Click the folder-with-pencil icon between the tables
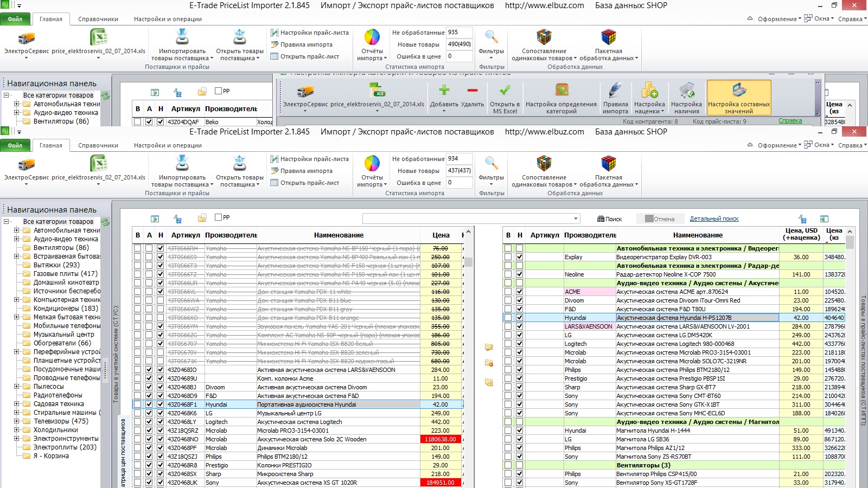This screenshot has height=488, width=868. [x=489, y=347]
